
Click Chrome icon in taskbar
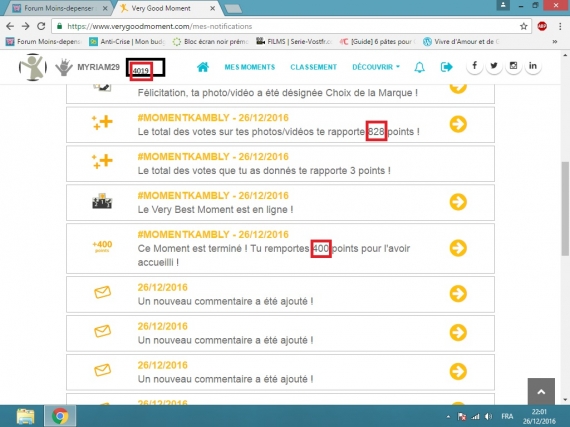point(60,416)
